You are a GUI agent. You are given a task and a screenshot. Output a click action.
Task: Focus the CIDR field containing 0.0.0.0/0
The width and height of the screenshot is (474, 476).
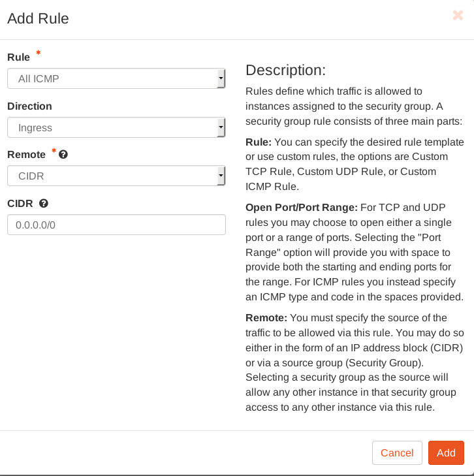[x=116, y=225]
